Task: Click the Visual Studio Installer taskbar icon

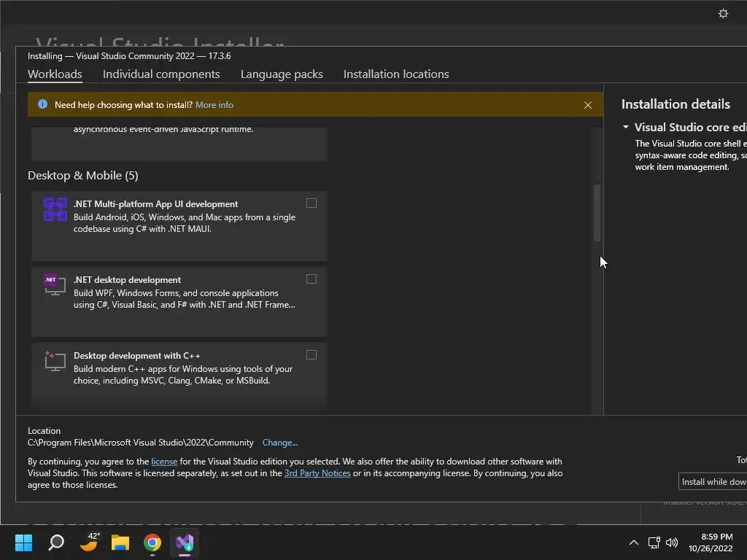Action: coord(185,542)
